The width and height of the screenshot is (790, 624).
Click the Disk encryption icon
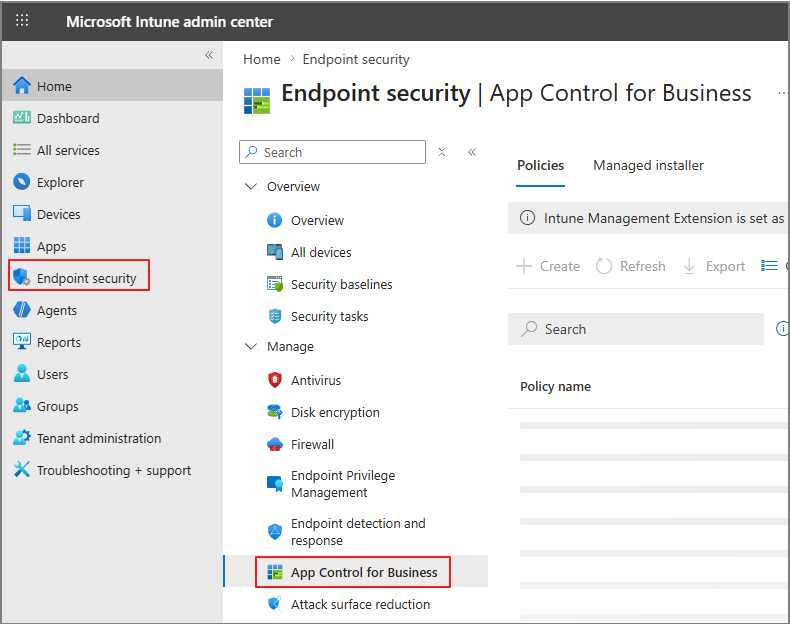coord(275,412)
